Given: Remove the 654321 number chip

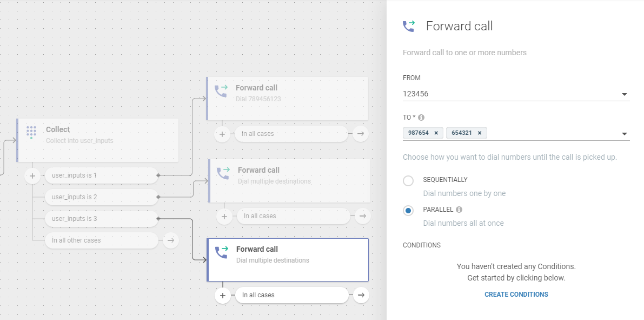Looking at the screenshot, I should point(479,133).
